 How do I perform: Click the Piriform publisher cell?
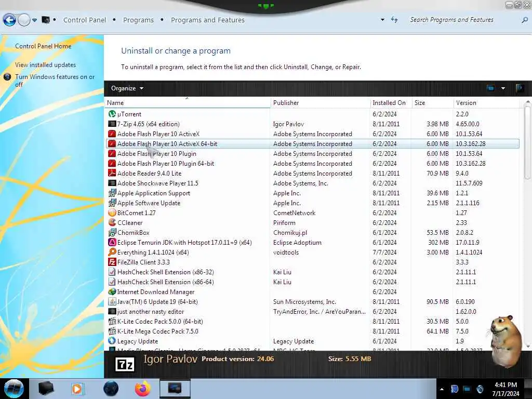(x=284, y=222)
